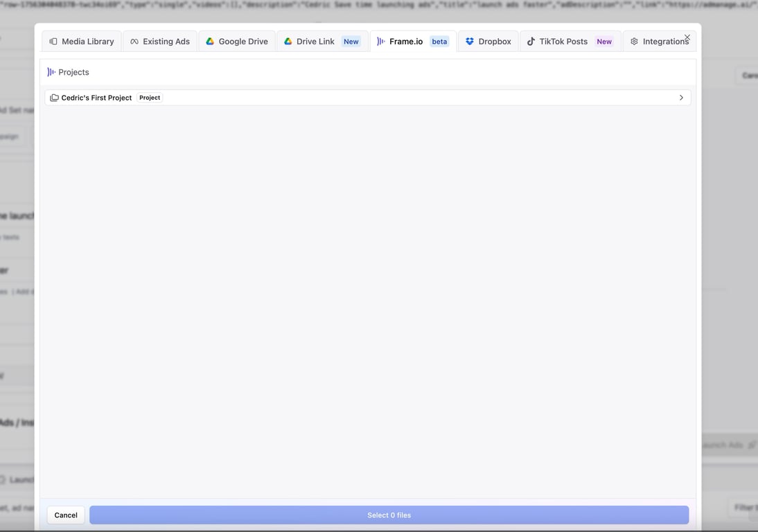The image size is (758, 532).
Task: Click the TikTok logo icon
Action: click(x=531, y=42)
